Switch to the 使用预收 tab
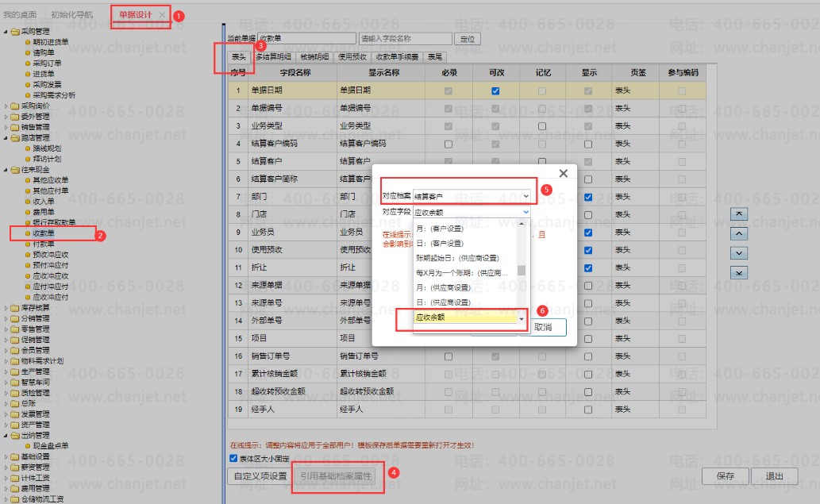The image size is (820, 504). [x=352, y=57]
